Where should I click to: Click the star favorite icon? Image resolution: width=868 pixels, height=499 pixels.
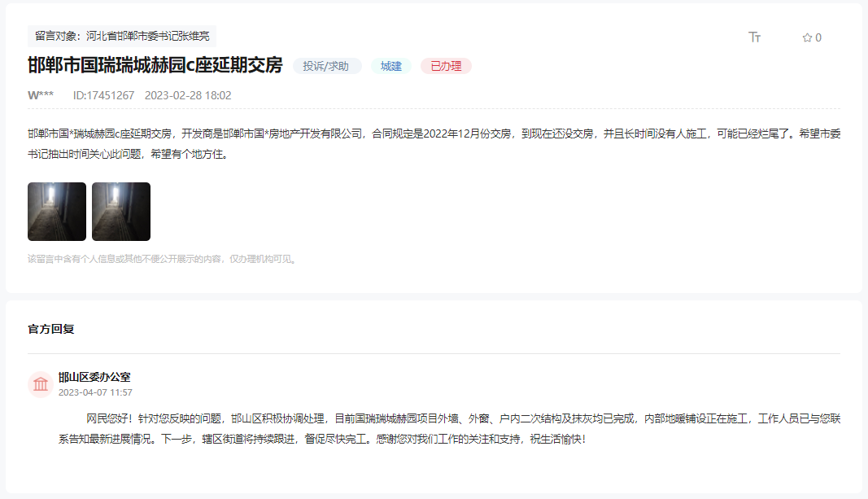[x=807, y=37]
